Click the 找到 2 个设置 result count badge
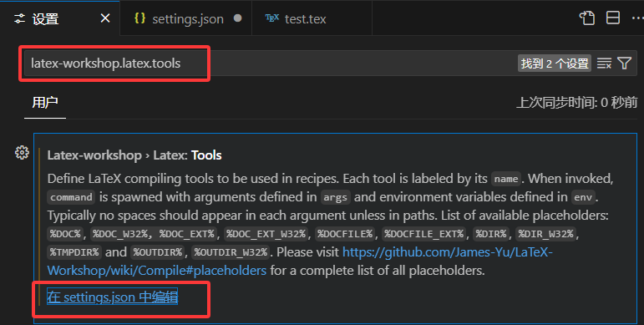This screenshot has height=325, width=644. [555, 63]
